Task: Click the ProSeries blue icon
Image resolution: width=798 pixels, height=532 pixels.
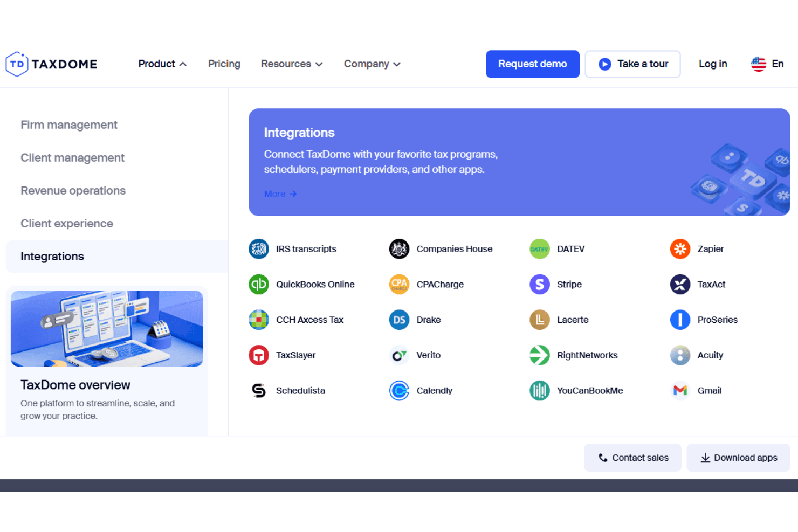Action: coord(680,320)
